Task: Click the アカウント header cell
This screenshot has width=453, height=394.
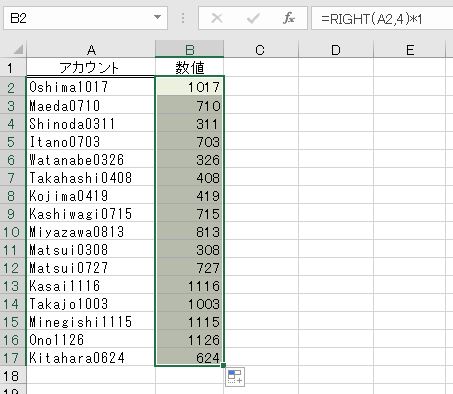Action: tap(91, 68)
